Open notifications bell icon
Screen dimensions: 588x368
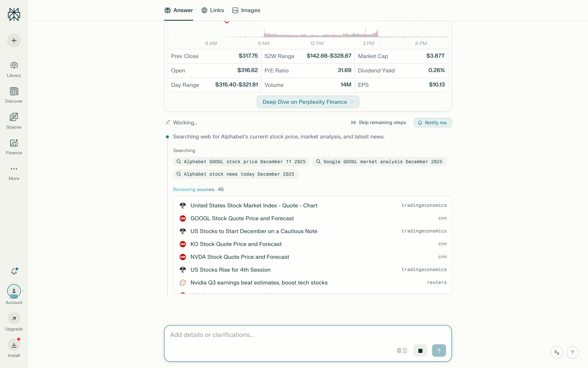pyautogui.click(x=14, y=271)
